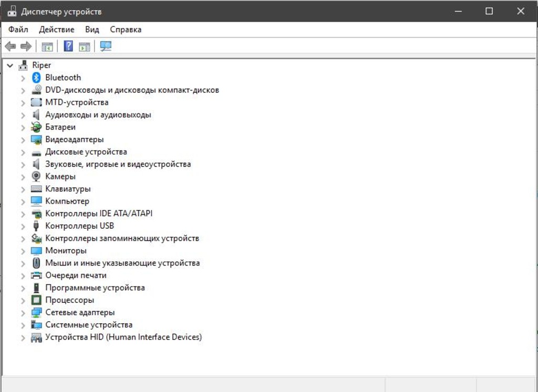Screen dimensions: 538x392
Task: Select the 'Riper' root label
Action: pos(42,65)
